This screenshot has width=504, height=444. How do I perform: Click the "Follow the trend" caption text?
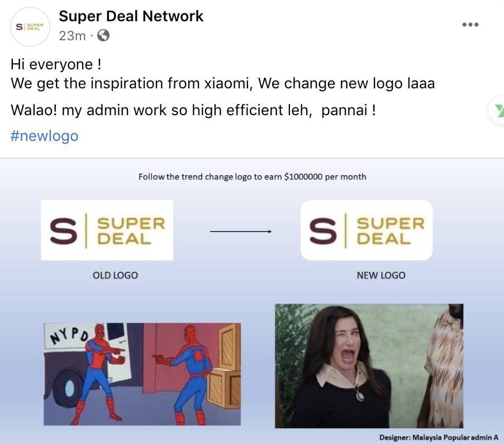pos(253,177)
